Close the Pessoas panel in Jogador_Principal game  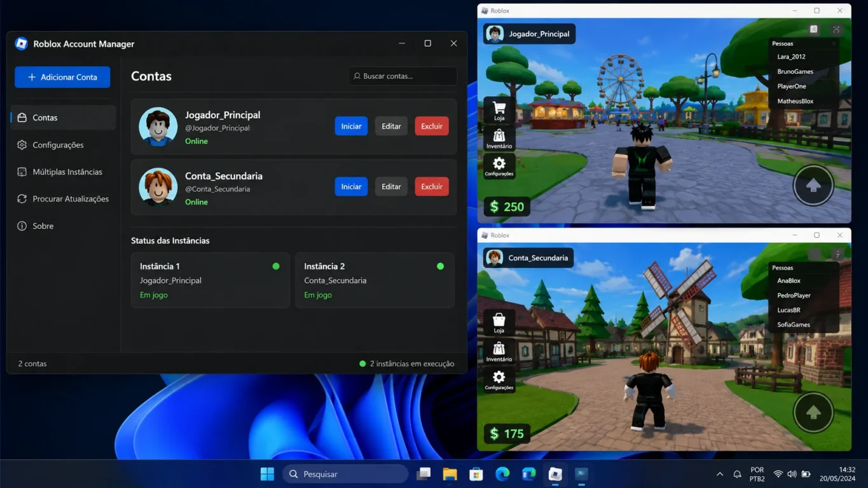coord(834,44)
